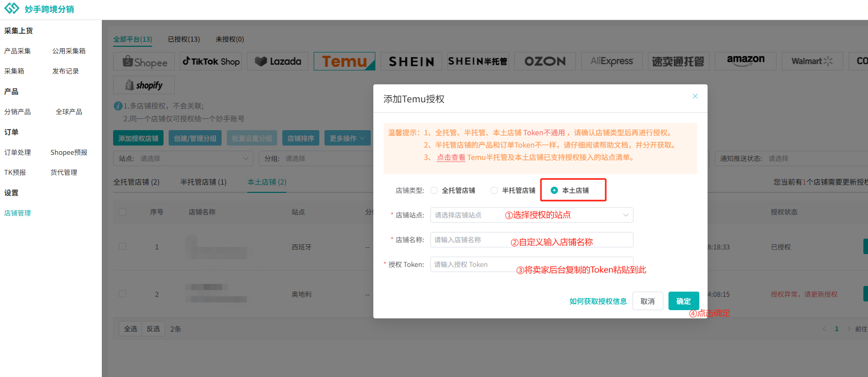Select the shopify platform logo

click(144, 85)
